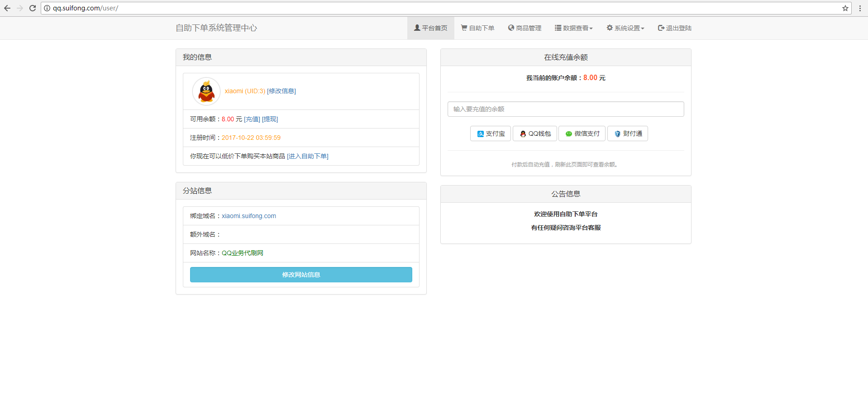Viewport: 868px width, 419px height.
Task: Click the browser forward arrow
Action: click(20, 8)
